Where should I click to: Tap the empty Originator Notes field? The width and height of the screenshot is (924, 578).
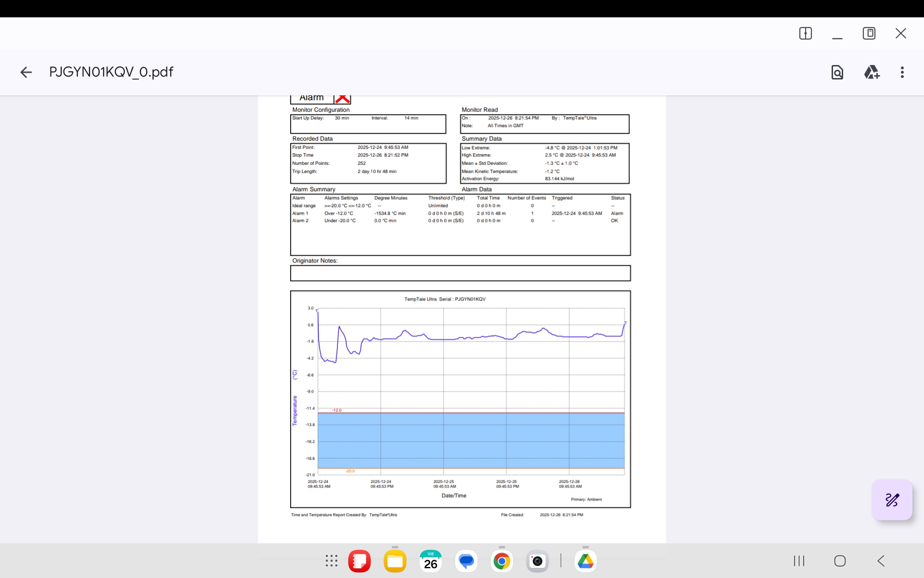pos(460,273)
